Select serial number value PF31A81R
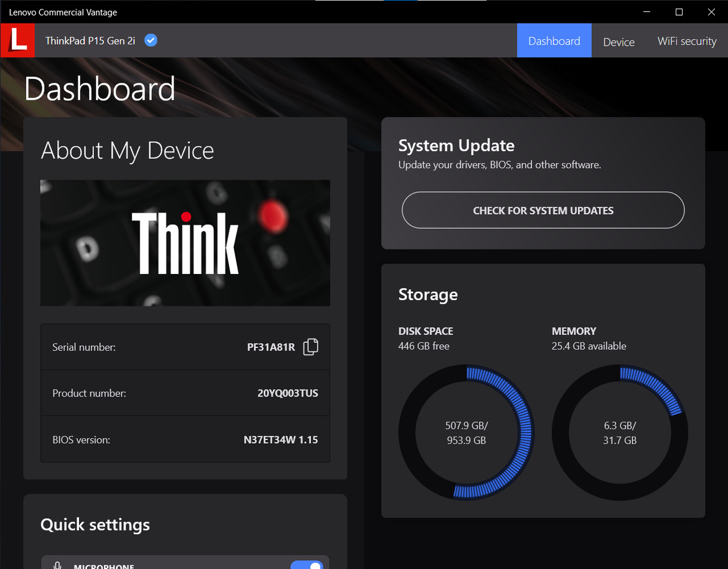Screen dimensions: 728x569 (271, 347)
